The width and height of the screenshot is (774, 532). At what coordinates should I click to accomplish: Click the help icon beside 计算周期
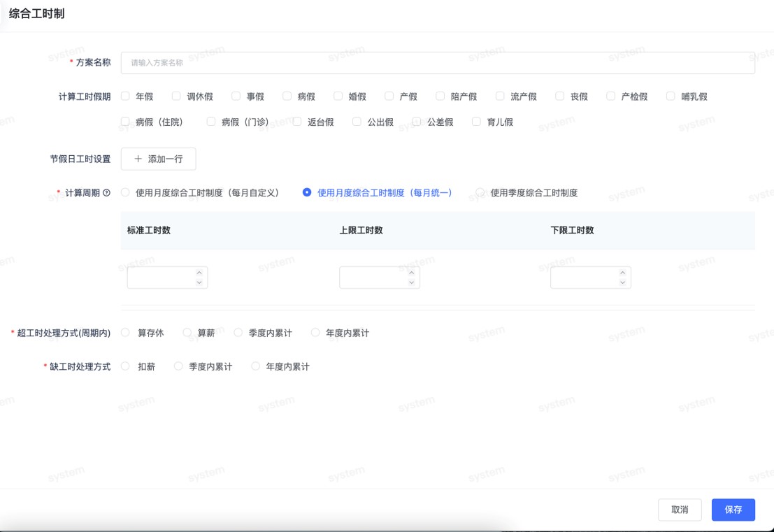107,193
